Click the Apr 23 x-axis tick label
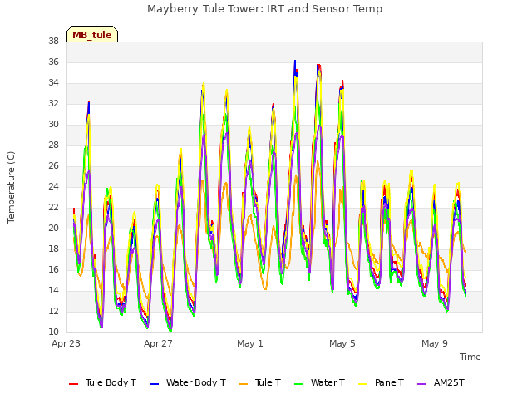The height and width of the screenshot is (399, 532). point(66,343)
